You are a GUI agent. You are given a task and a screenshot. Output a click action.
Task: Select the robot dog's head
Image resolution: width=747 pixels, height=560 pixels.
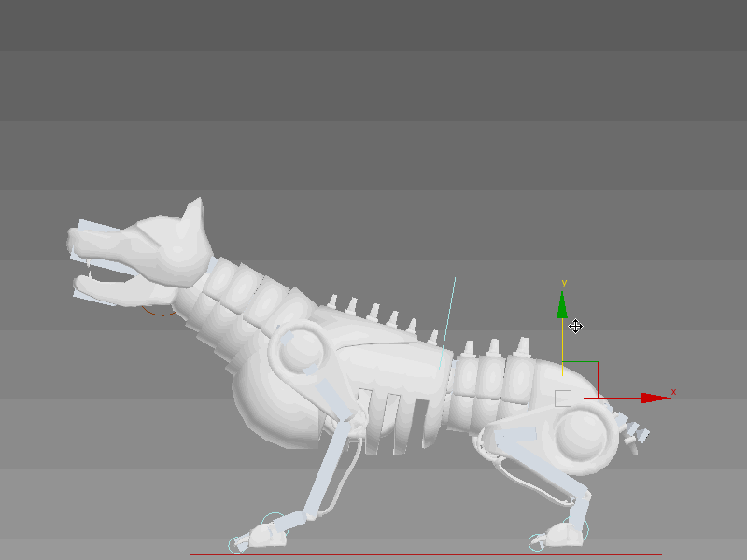pyautogui.click(x=143, y=252)
